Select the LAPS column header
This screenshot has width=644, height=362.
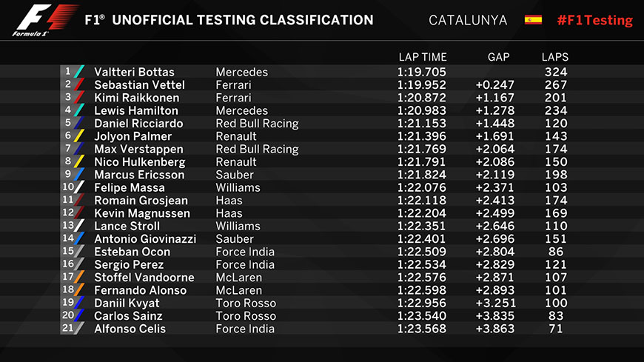click(x=555, y=57)
